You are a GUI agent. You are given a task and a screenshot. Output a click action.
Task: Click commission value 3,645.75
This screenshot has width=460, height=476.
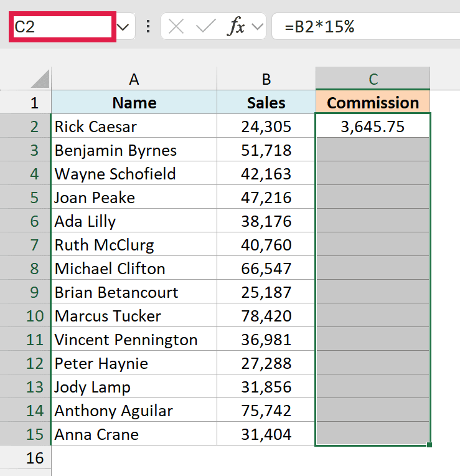pos(373,126)
